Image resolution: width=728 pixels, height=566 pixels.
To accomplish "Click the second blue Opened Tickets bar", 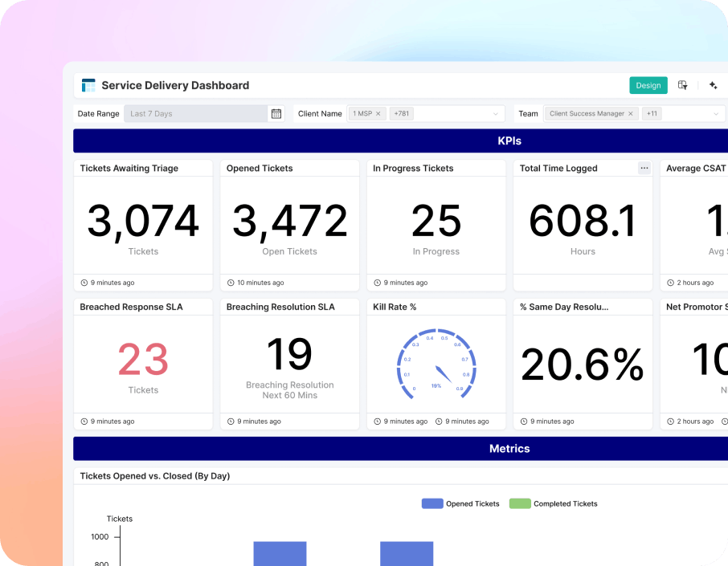I will [x=407, y=553].
